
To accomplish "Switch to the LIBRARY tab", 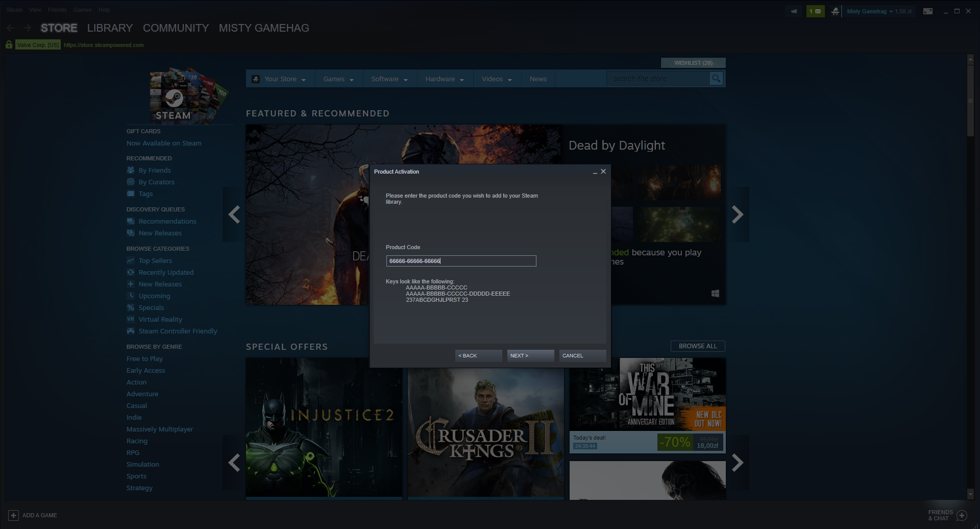I will click(110, 28).
